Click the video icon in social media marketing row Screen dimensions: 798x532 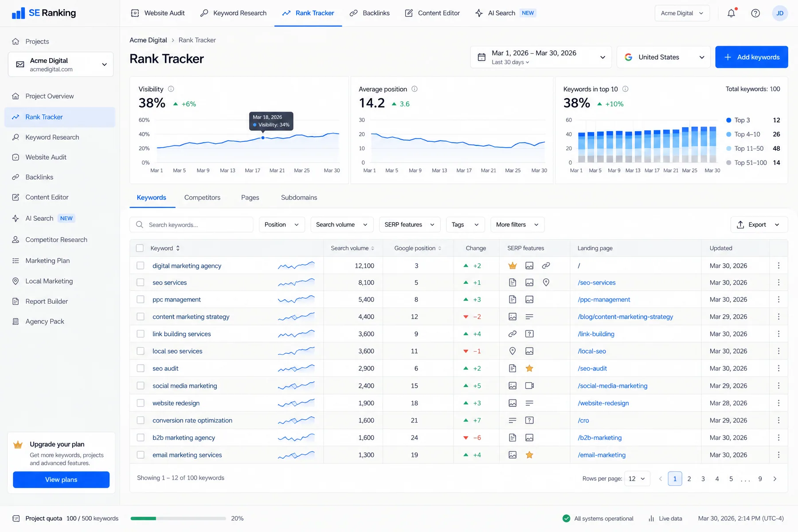click(x=529, y=386)
